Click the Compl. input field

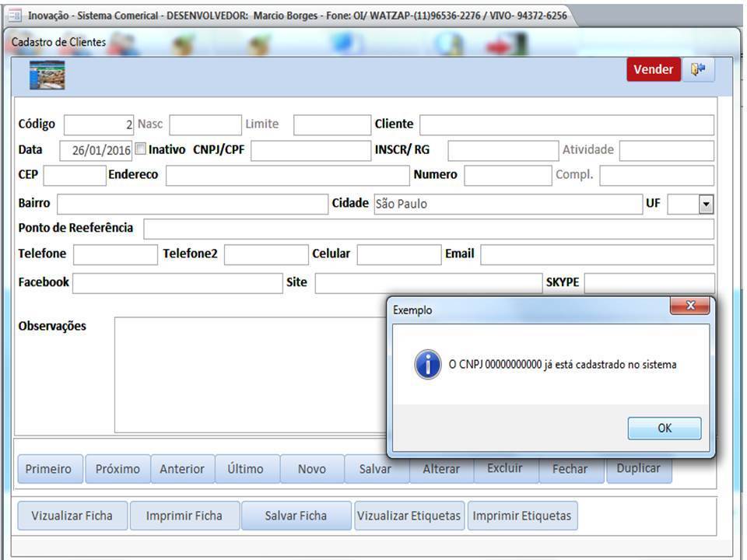[x=657, y=175]
